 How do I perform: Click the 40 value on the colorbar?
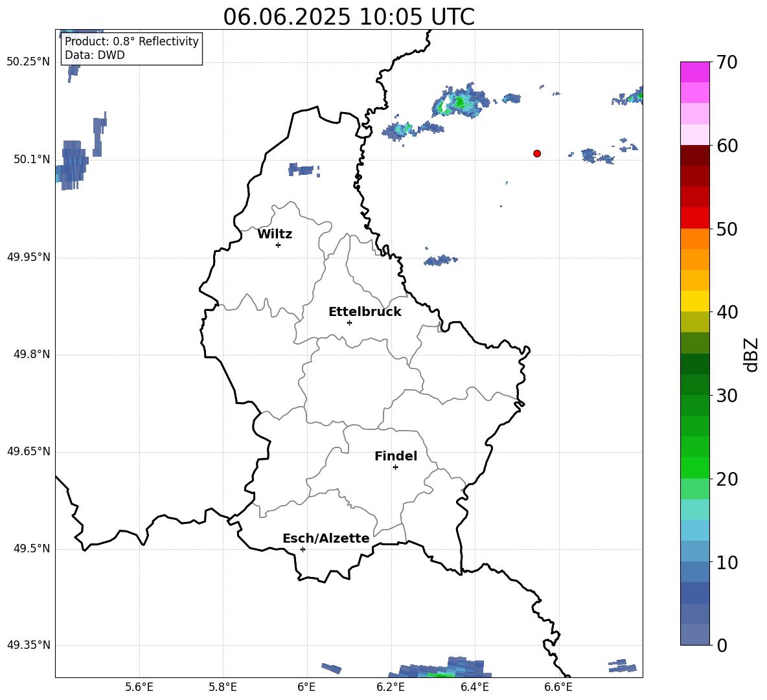726,312
